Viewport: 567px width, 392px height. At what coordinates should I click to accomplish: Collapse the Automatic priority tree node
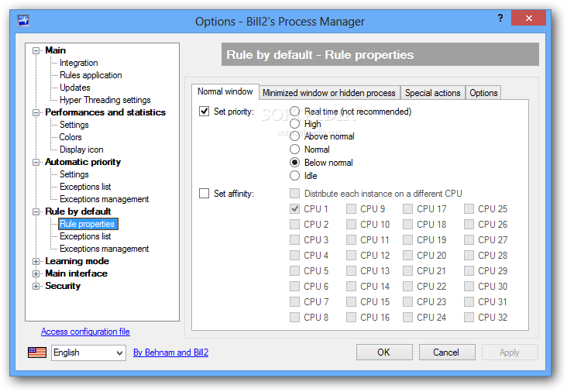[x=36, y=162]
